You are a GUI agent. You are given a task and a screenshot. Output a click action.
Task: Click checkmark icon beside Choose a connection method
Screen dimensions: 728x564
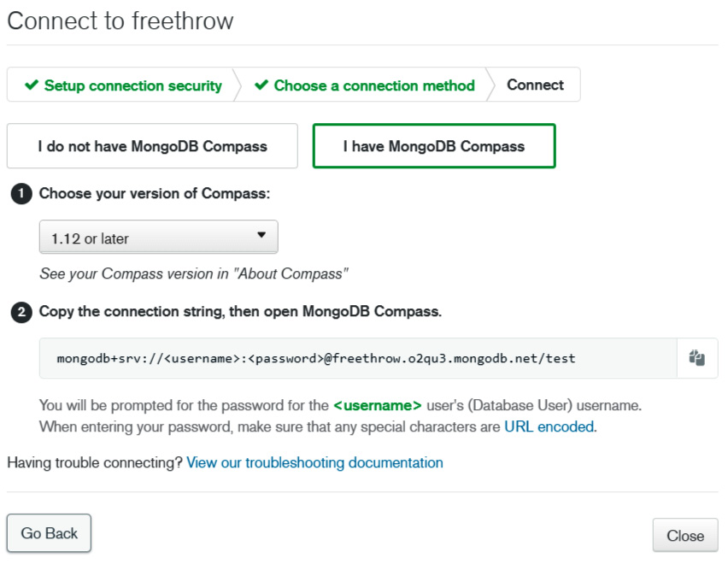(261, 85)
